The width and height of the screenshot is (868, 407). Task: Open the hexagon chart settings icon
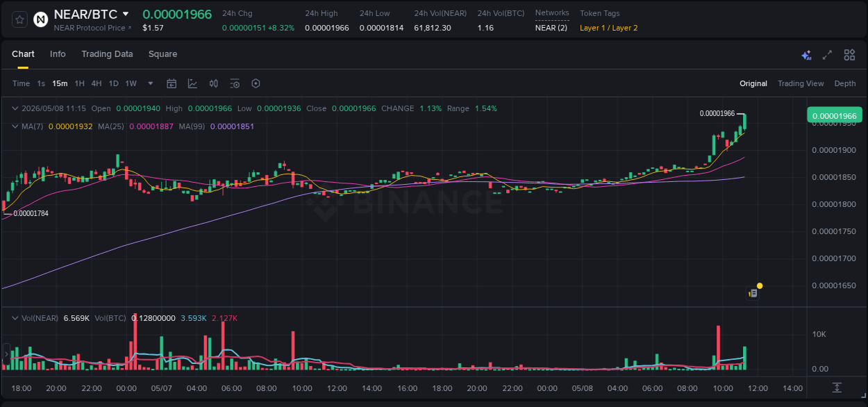[x=256, y=83]
